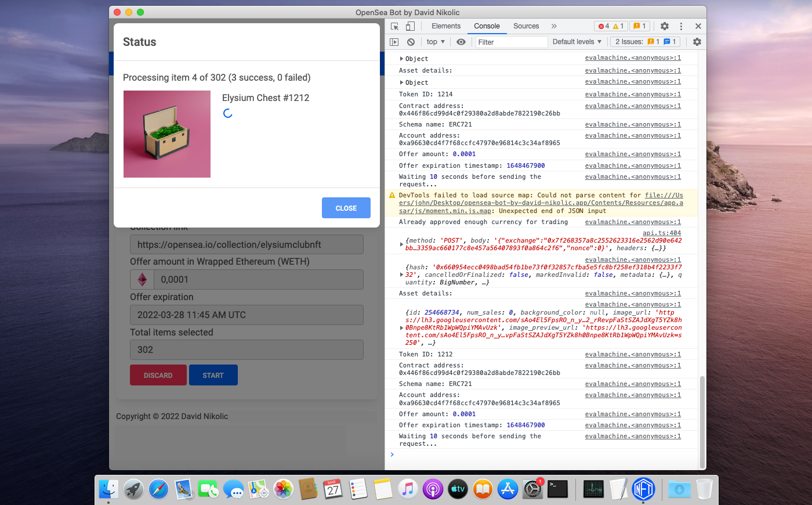Open Finder from the dock

tap(108, 489)
